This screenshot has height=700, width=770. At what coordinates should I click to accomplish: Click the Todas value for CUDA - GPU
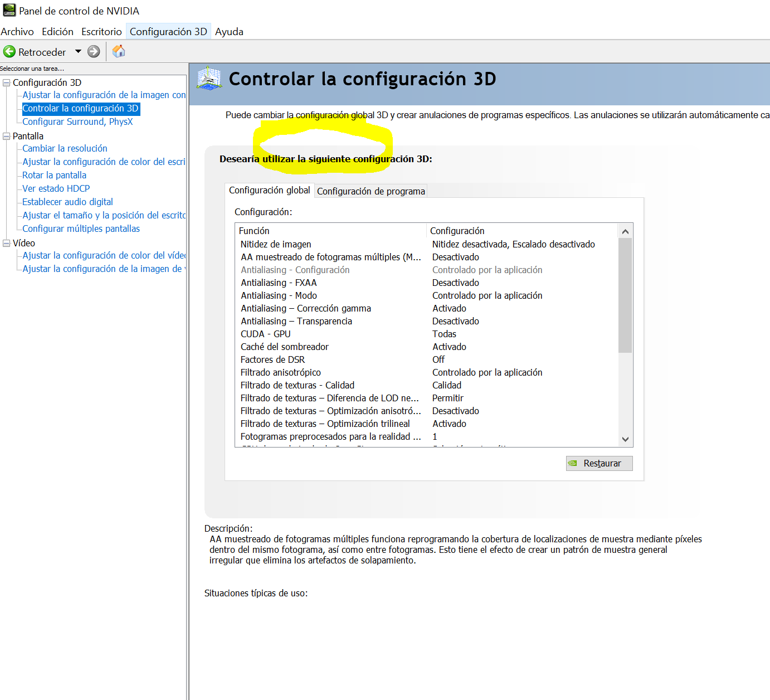pyautogui.click(x=444, y=334)
